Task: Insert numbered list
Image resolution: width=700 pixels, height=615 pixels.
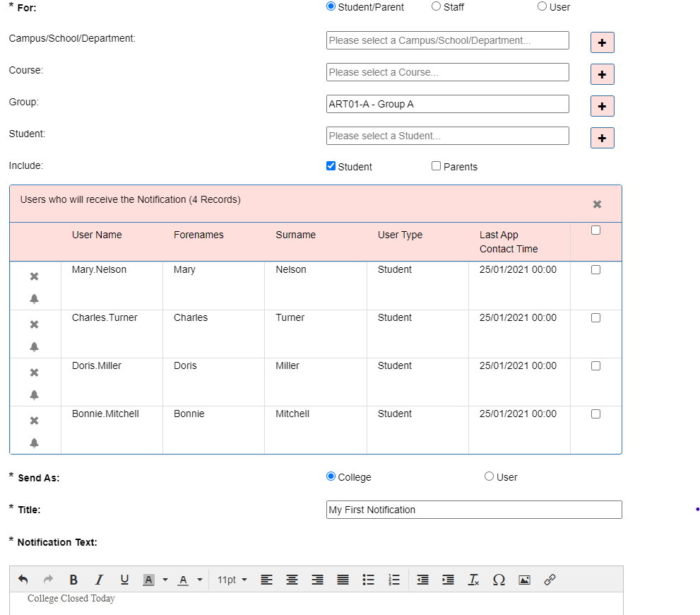Action: click(393, 580)
